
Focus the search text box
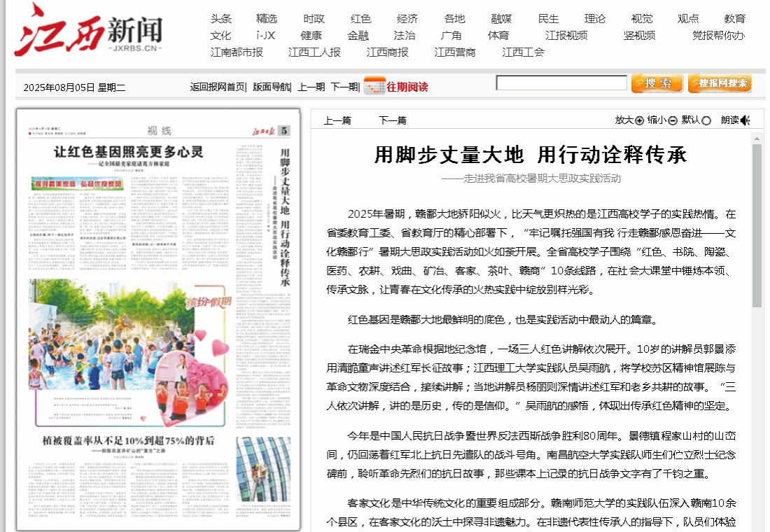pyautogui.click(x=561, y=83)
